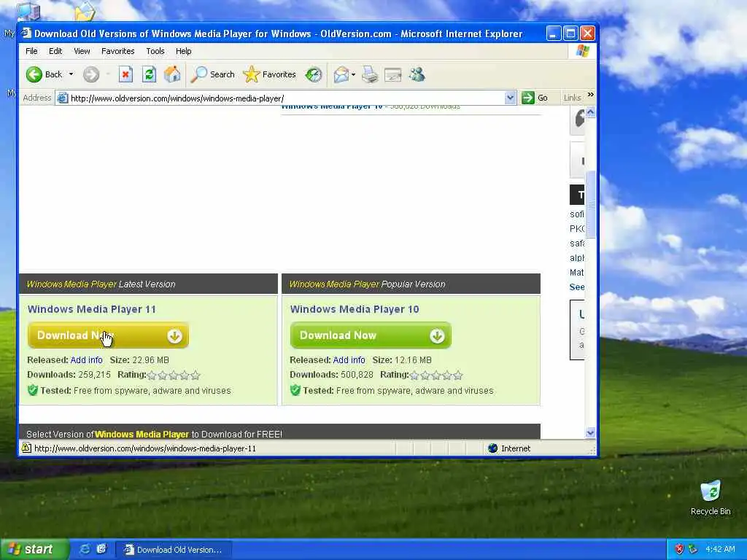Click the Size: 12.16 MB text
Screen dimensions: 747x560
coord(402,360)
